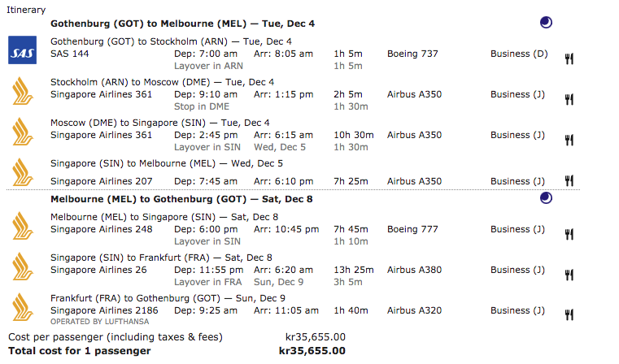Screen dimensions: 619x364
Task: Click the SAS 144 flight number
Action: 69,54
